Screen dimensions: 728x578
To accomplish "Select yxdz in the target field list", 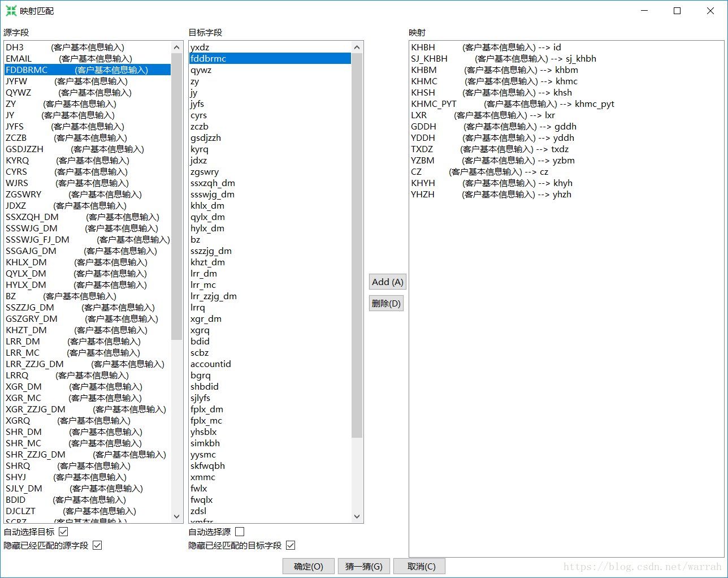I will coord(270,48).
